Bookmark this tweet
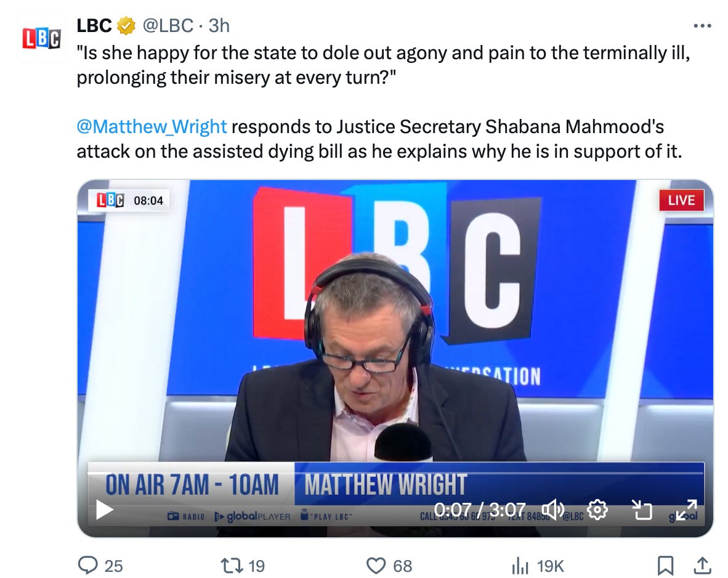728x578 pixels. (665, 566)
